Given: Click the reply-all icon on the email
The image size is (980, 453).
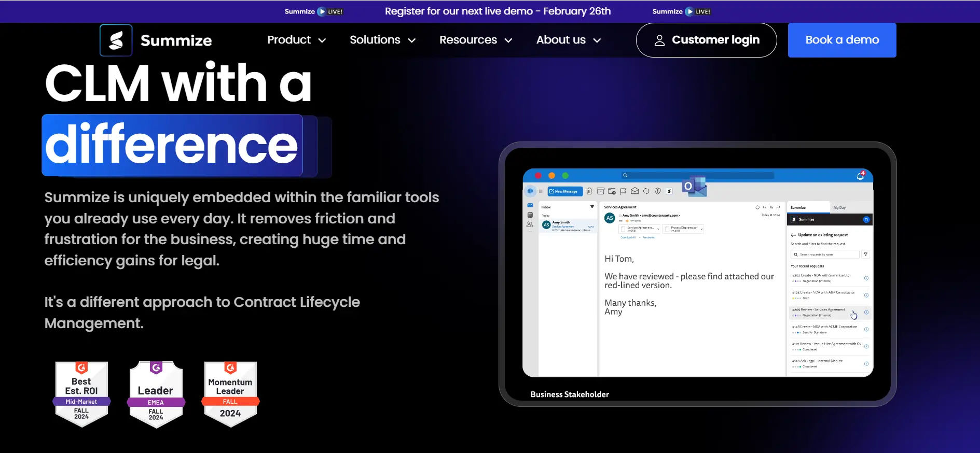Looking at the screenshot, I should [771, 207].
